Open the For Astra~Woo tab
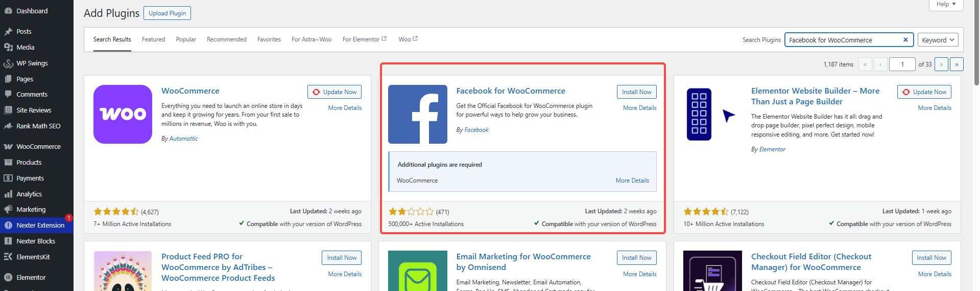The width and height of the screenshot is (980, 291). (x=312, y=39)
